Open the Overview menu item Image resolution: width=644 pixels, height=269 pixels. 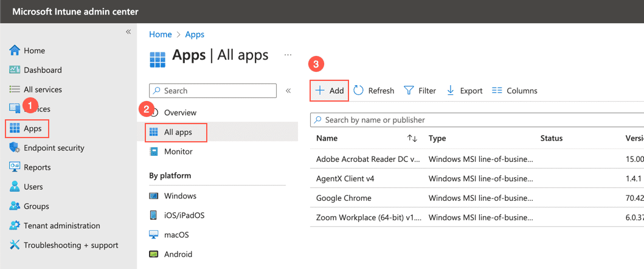pyautogui.click(x=180, y=113)
